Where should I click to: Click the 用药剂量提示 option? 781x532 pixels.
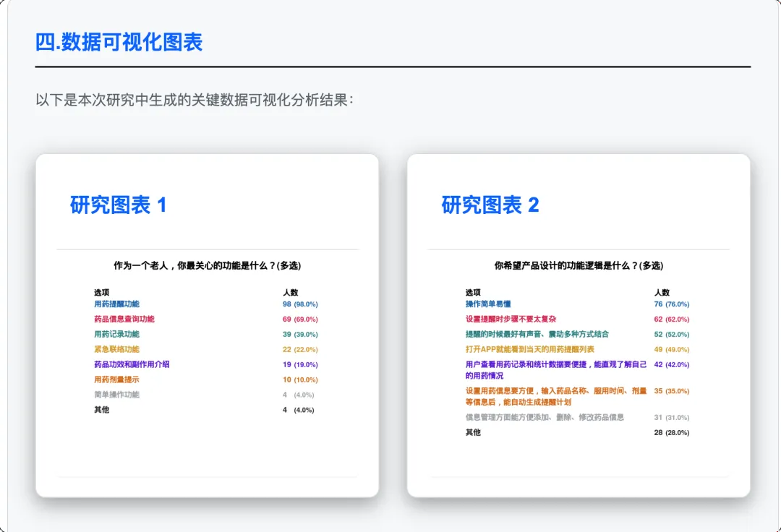116,380
